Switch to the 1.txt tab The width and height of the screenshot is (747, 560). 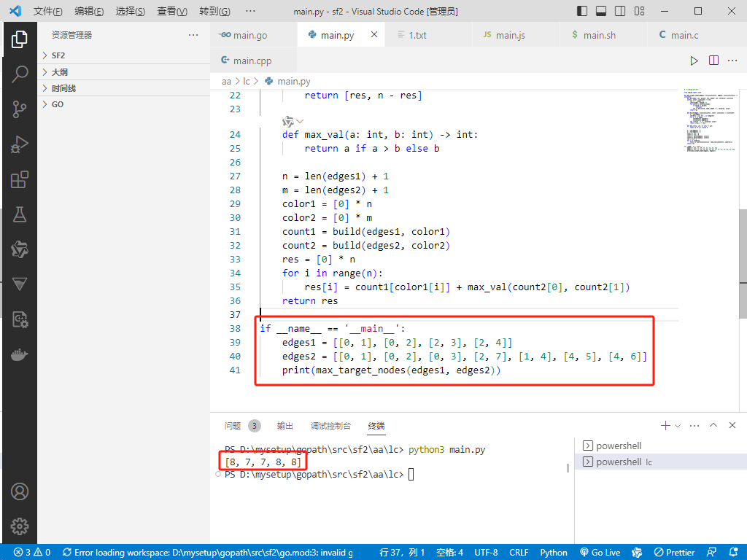pyautogui.click(x=429, y=35)
